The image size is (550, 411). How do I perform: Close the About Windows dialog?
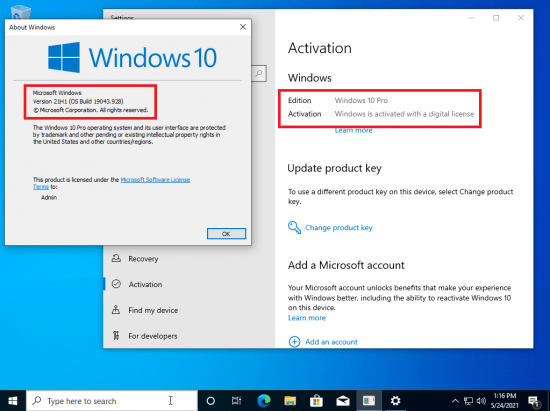coord(243,27)
